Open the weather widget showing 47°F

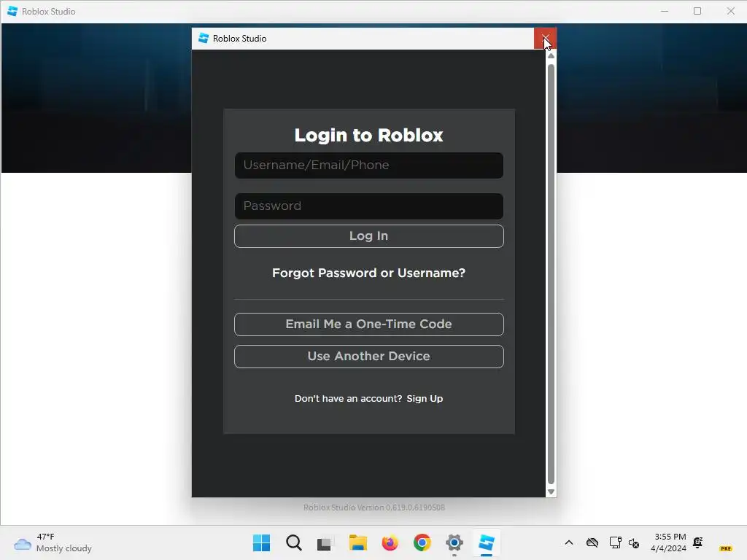pyautogui.click(x=53, y=542)
